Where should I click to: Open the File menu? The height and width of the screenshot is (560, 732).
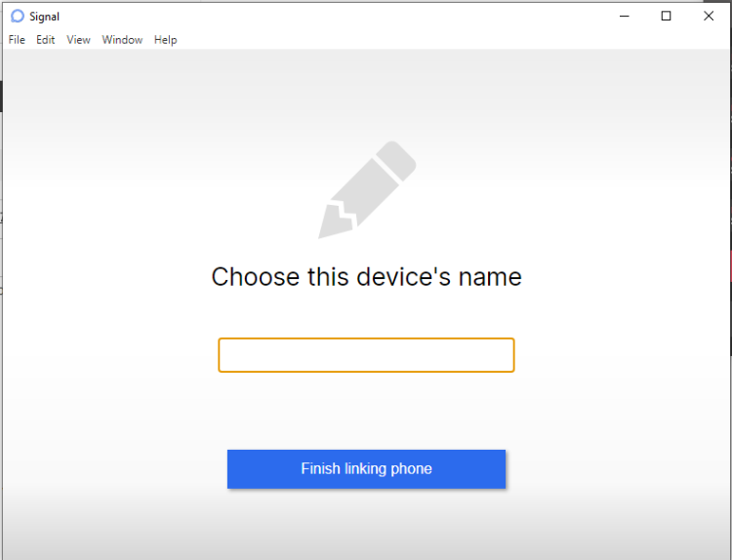[x=17, y=40]
